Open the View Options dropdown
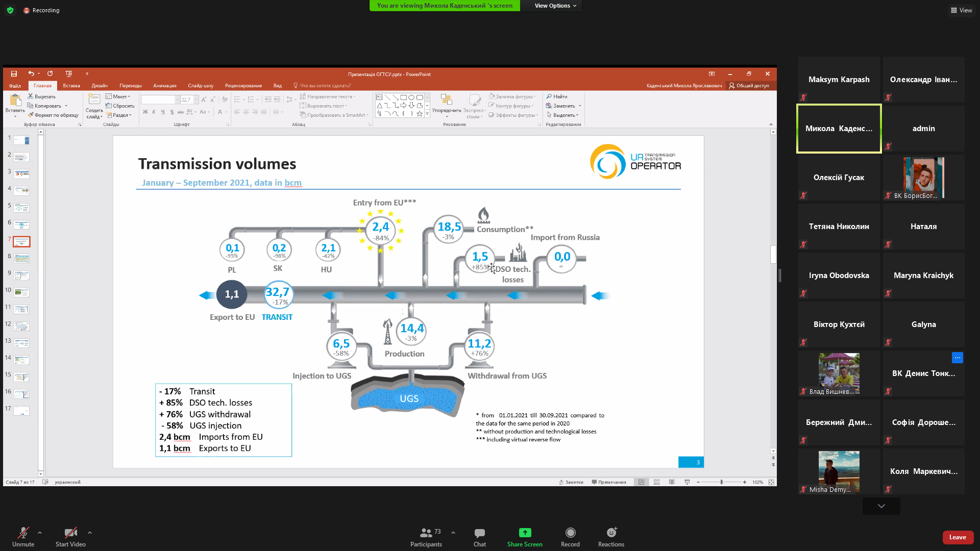This screenshot has height=551, width=980. pos(555,6)
